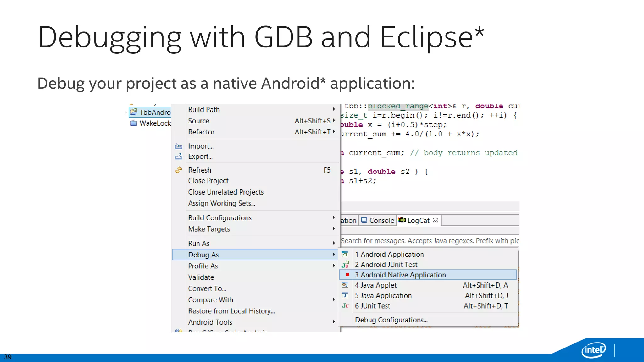Viewport: 644px width, 362px height.
Task: Click the TbbAndro project folder icon
Action: (x=134, y=112)
